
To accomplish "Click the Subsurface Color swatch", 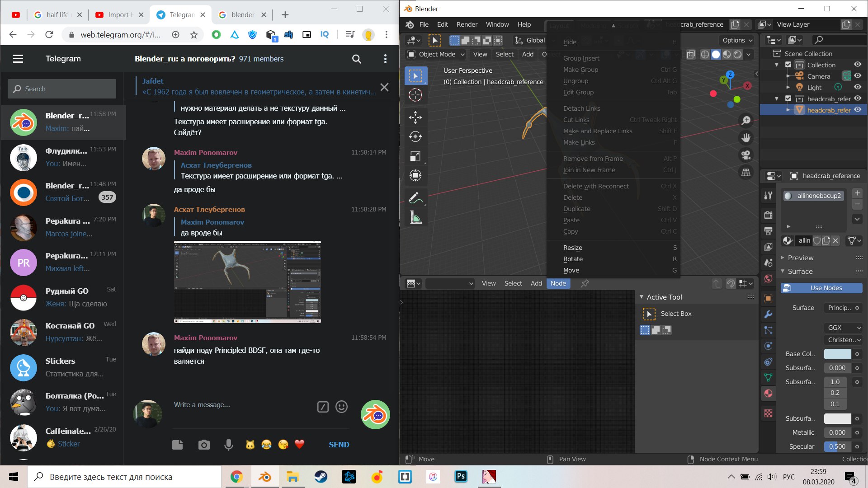I will pos(837,418).
